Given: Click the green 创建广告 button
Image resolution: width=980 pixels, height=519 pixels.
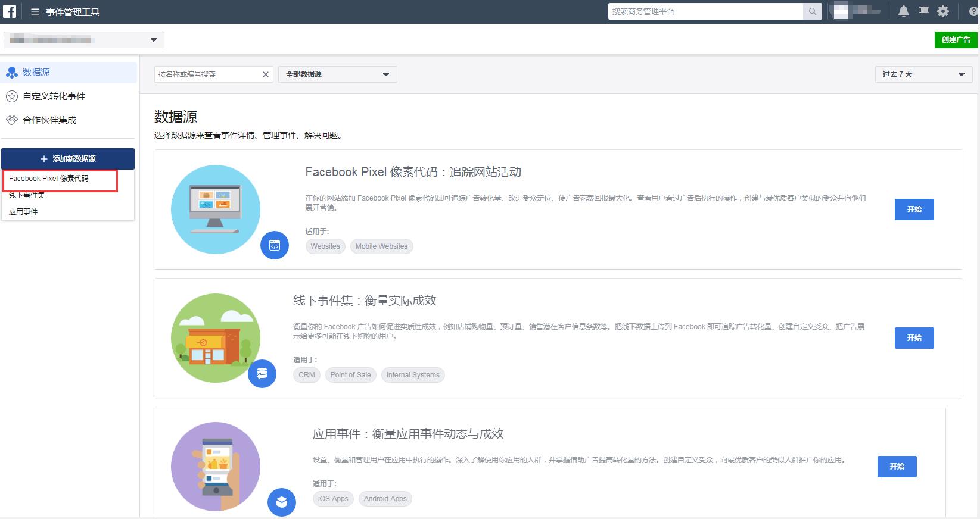Looking at the screenshot, I should pyautogui.click(x=956, y=40).
